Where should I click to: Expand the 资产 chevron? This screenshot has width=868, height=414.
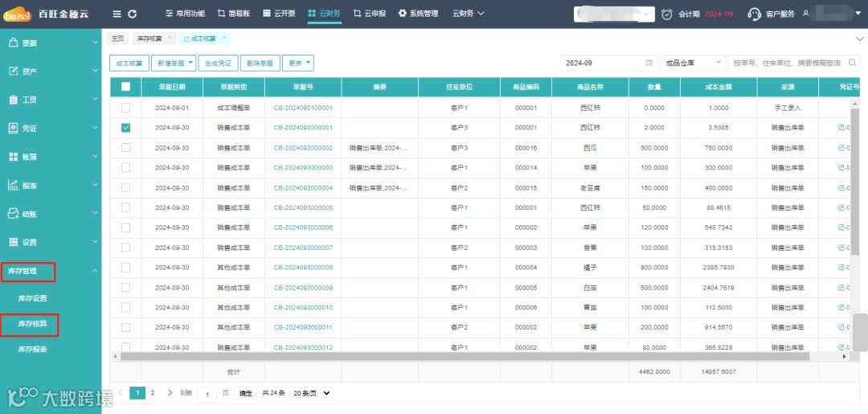[x=95, y=71]
